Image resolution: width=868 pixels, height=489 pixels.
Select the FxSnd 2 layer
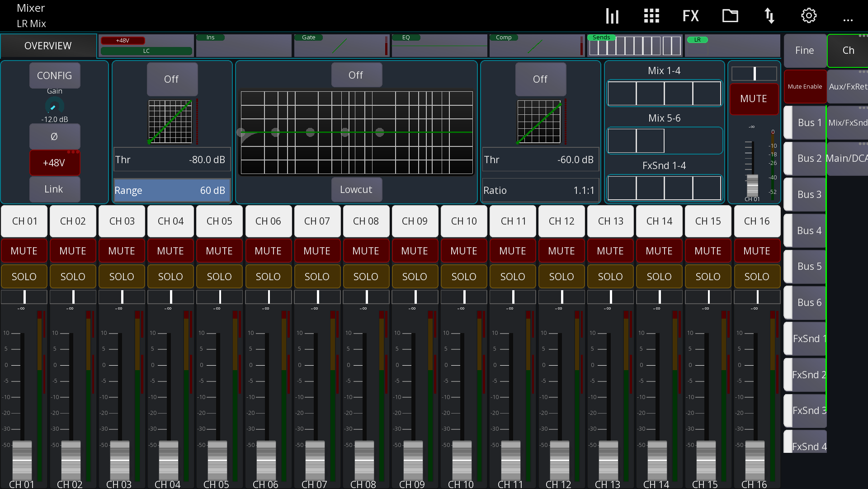(808, 375)
